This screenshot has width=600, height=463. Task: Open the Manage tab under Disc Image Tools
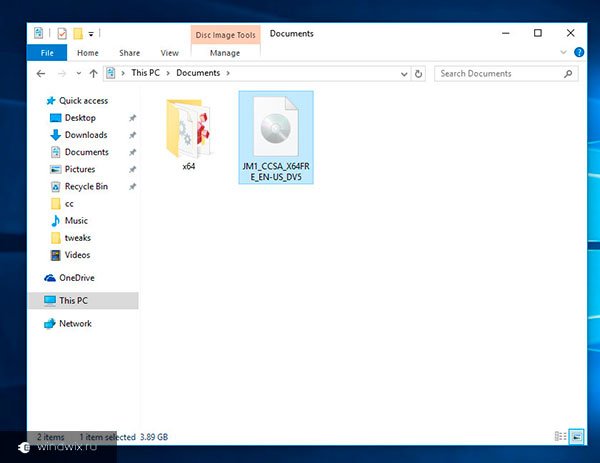[x=225, y=53]
